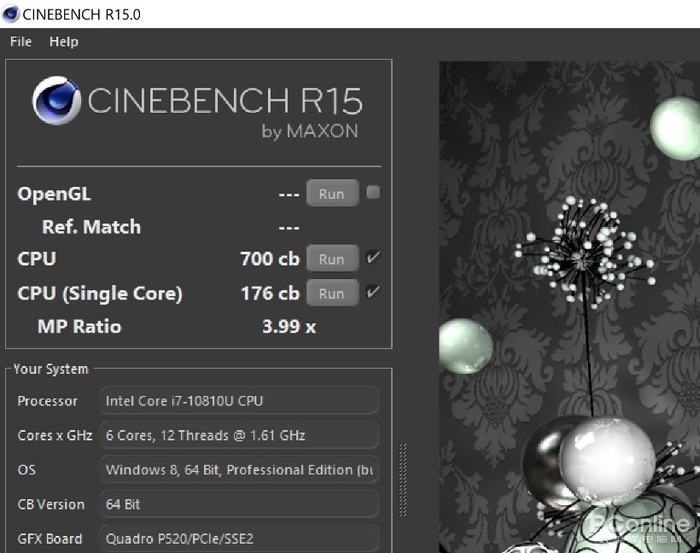Click the Cinebench title bar app icon
The image size is (700, 553).
11,14
